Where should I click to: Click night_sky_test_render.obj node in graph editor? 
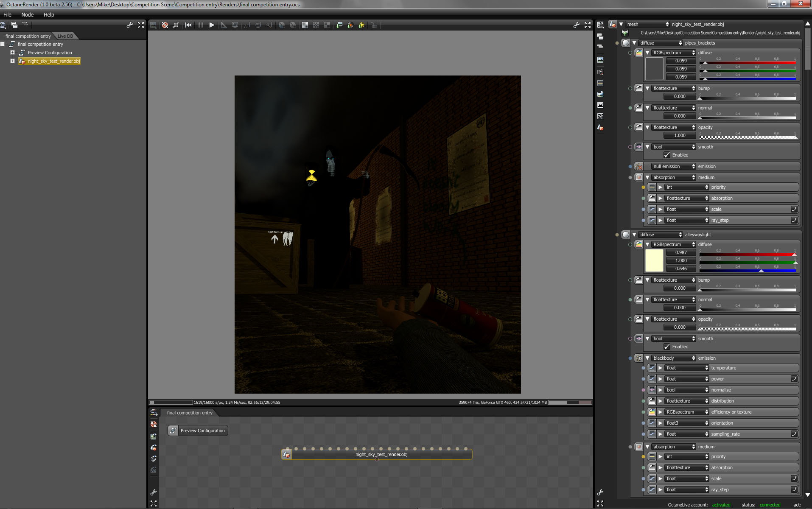coord(377,455)
